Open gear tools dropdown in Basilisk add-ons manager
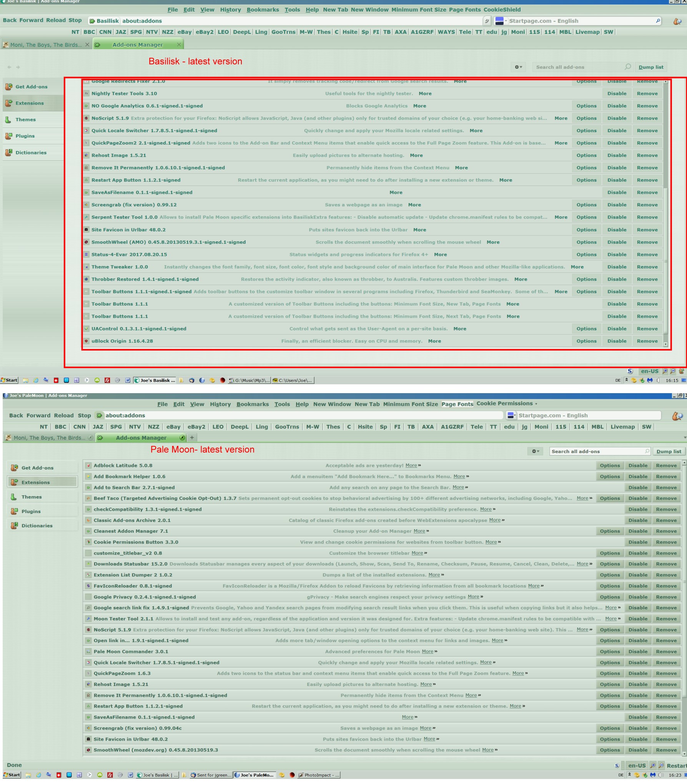The height and width of the screenshot is (784, 687). (x=519, y=67)
